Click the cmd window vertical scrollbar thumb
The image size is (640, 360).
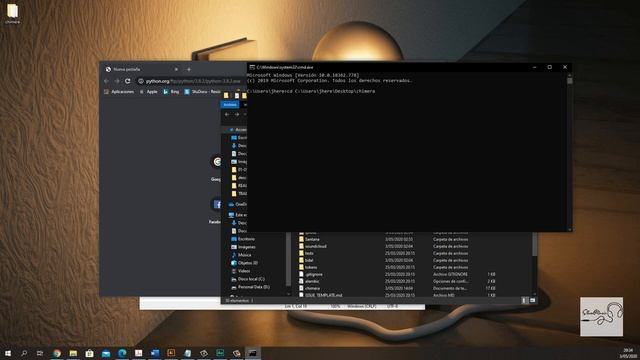(569, 80)
